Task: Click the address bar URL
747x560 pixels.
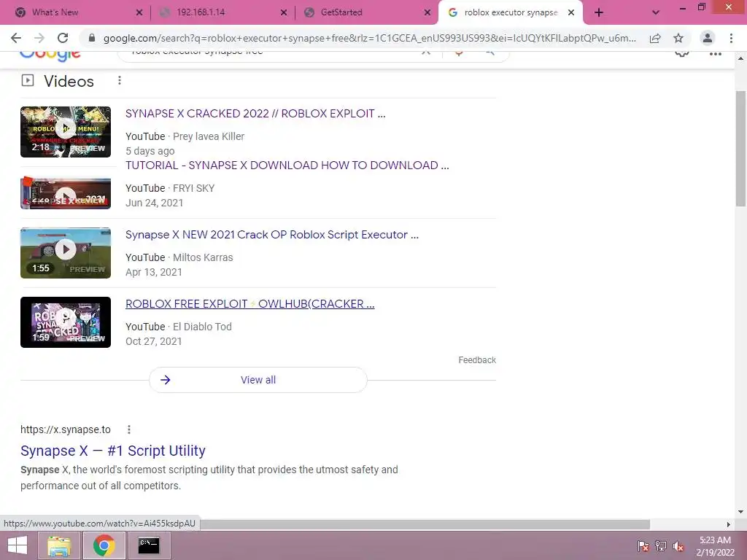Action: 369,38
